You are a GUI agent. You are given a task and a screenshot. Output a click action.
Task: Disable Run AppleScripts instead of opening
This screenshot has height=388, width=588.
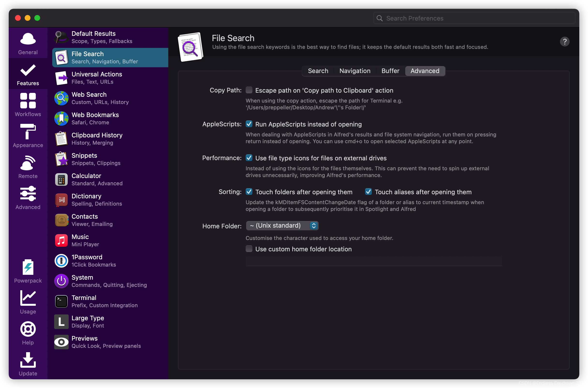[249, 124]
